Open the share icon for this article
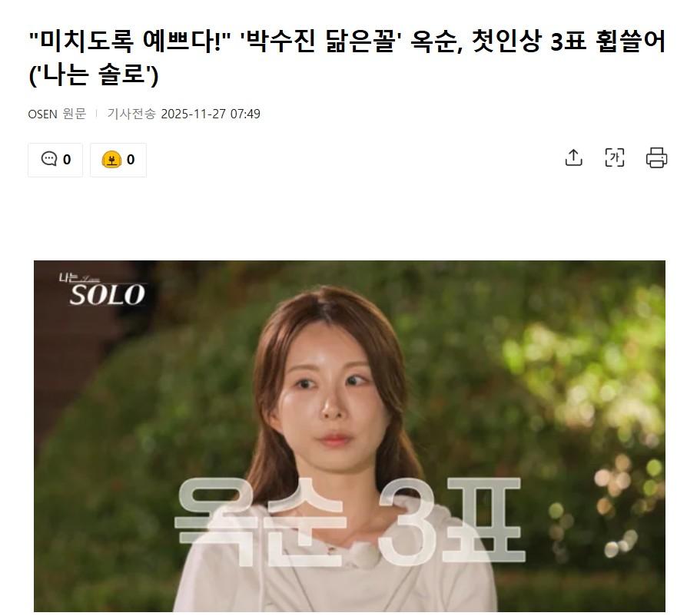This screenshot has height=616, width=687. click(x=573, y=157)
